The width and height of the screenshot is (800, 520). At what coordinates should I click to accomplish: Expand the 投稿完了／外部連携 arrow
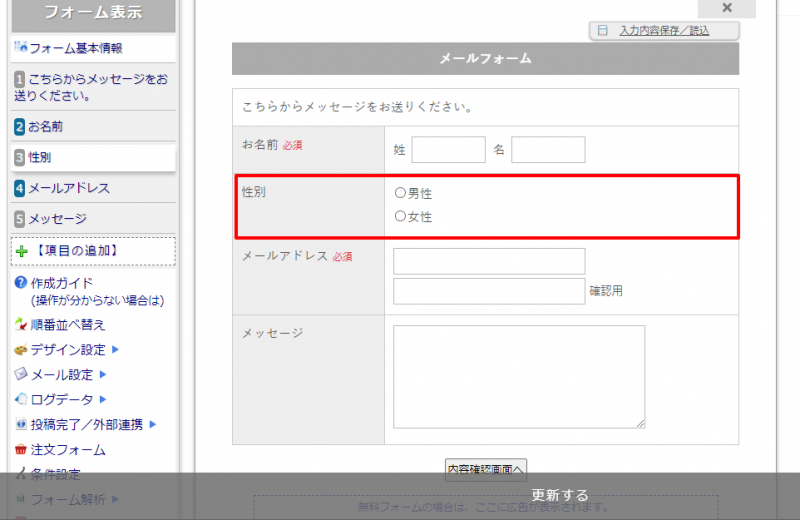coord(153,424)
